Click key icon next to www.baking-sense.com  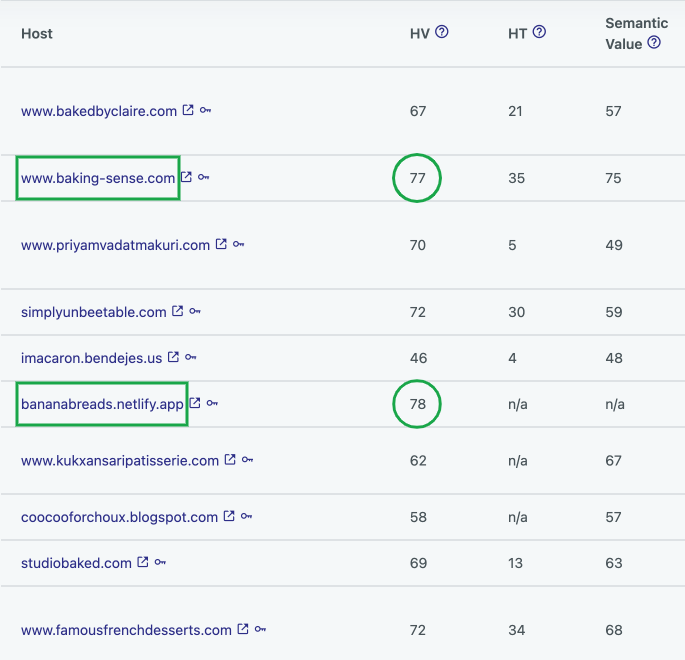tap(204, 177)
